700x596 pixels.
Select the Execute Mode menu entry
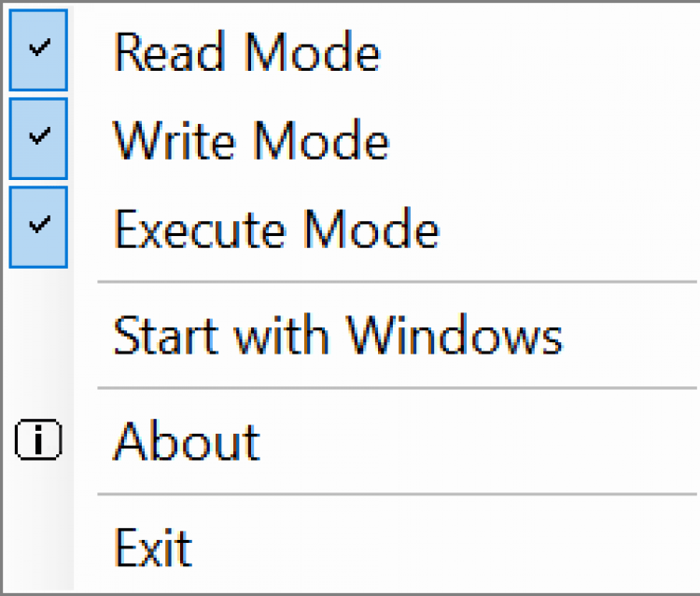(x=275, y=229)
